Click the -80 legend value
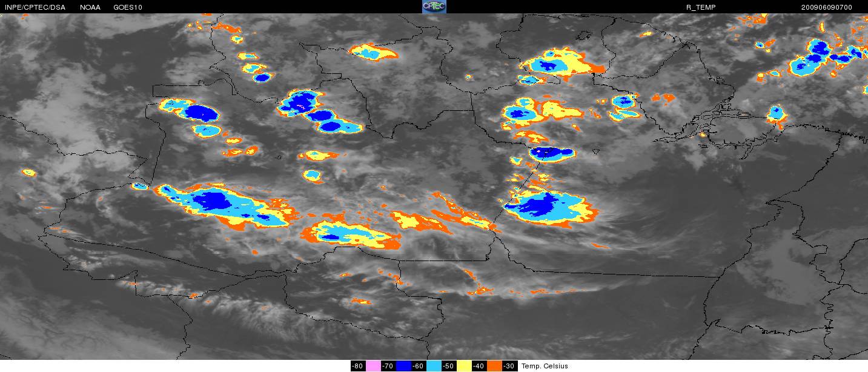 (357, 366)
